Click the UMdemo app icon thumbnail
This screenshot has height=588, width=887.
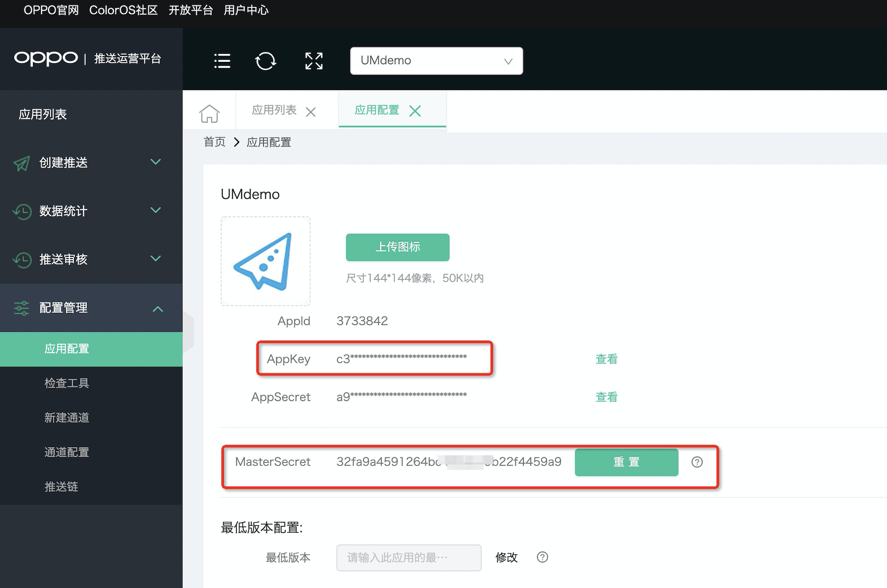pyautogui.click(x=266, y=261)
